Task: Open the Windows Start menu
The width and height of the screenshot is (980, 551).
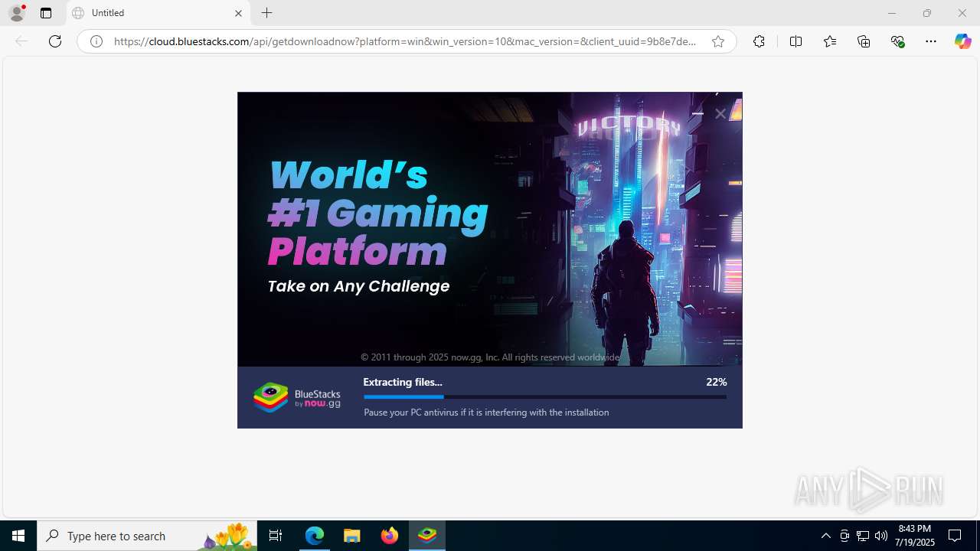Action: pyautogui.click(x=18, y=536)
